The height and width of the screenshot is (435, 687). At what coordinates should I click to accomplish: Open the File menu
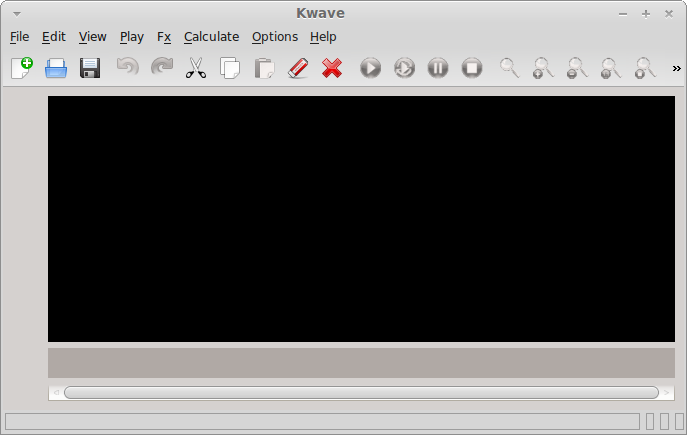click(20, 37)
